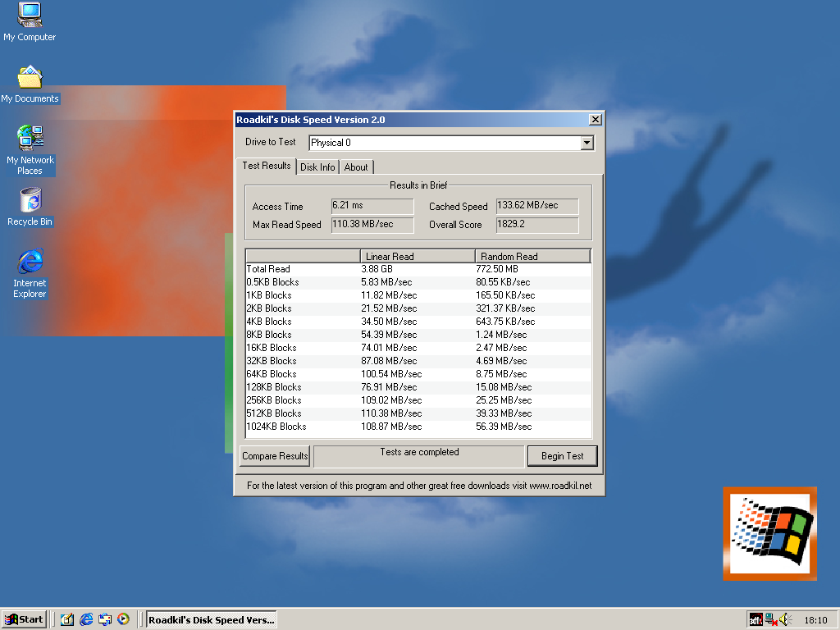Screen dimensions: 840x630
Task: Select the 8KB Blocks row label
Action: (269, 335)
